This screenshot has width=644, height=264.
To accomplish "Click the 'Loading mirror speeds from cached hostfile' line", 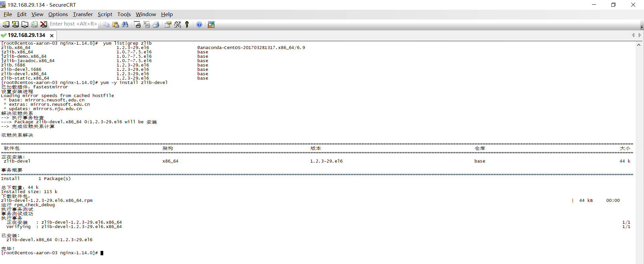I will coord(58,96).
